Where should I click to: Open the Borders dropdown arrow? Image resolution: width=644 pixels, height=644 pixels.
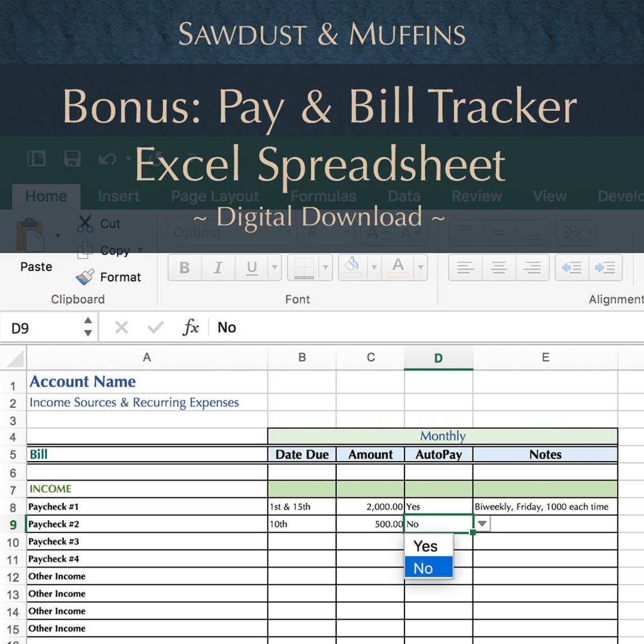pyautogui.click(x=325, y=267)
